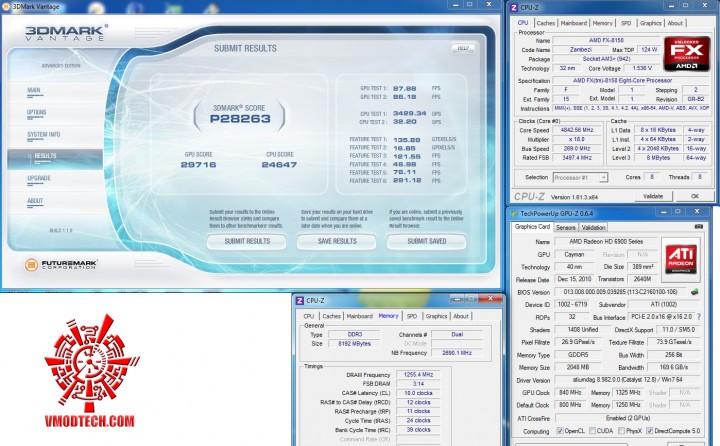Open SYSTEM INFO in 3DMark sidebar
720x446 pixels.
(44, 135)
